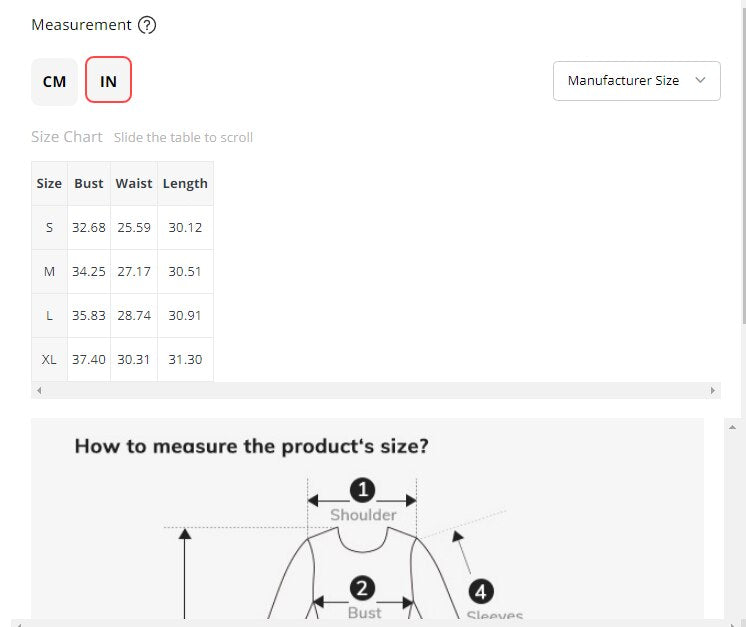This screenshot has width=746, height=627.
Task: Click the Bust column header
Action: pos(89,184)
